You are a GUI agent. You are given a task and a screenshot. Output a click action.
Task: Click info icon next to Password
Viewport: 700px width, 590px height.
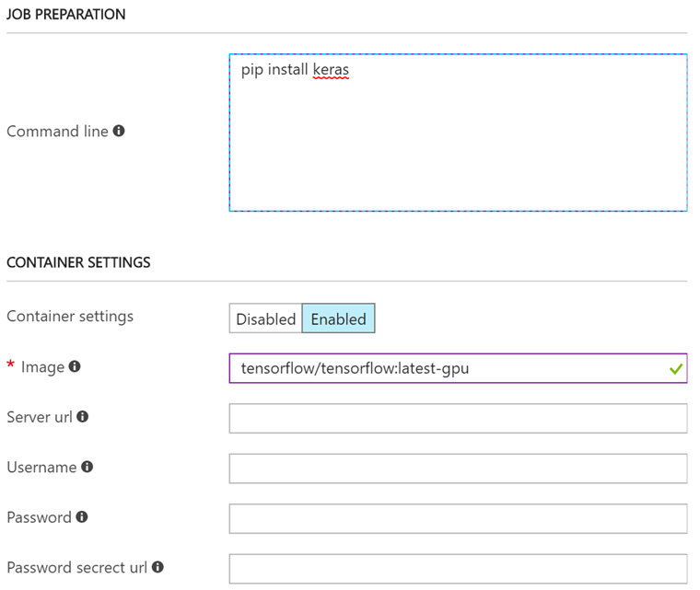coord(82,516)
